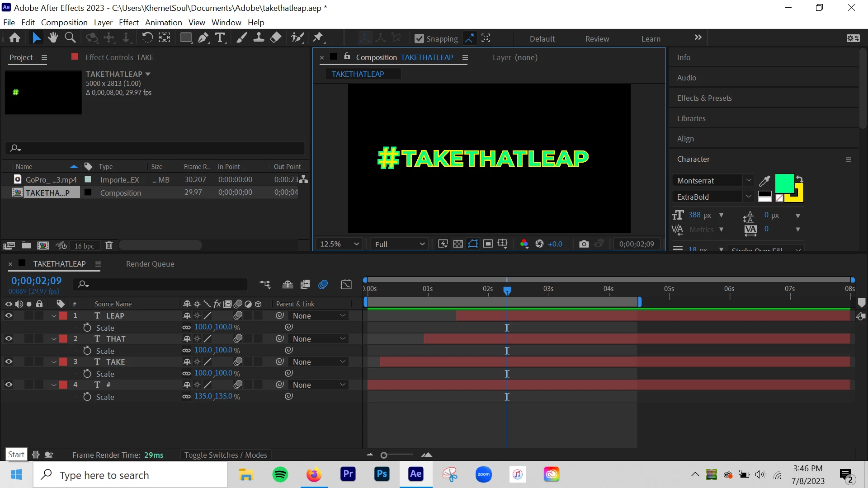Open Photoshop from the Windows taskbar
868x488 pixels.
click(x=382, y=474)
